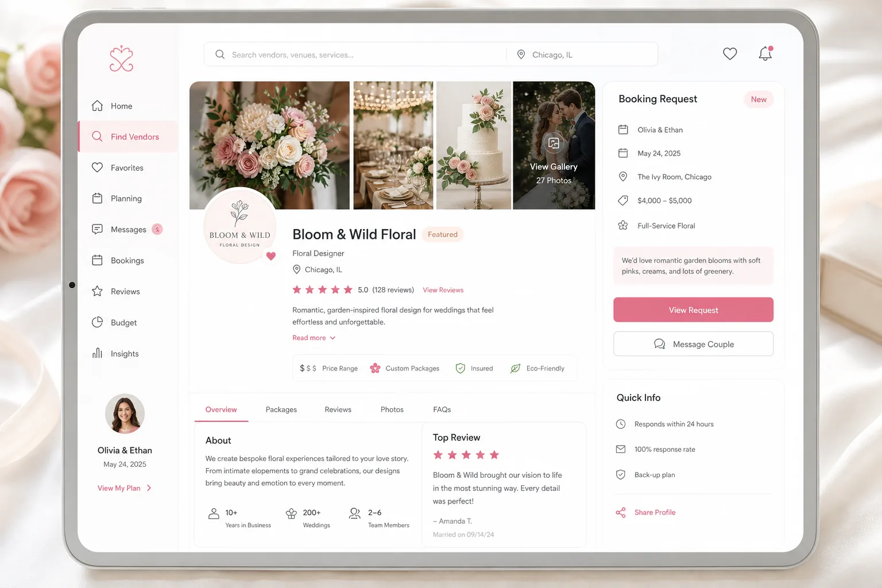Click the Top Review star rating
Viewport: 882px width, 588px height.
pos(466,455)
